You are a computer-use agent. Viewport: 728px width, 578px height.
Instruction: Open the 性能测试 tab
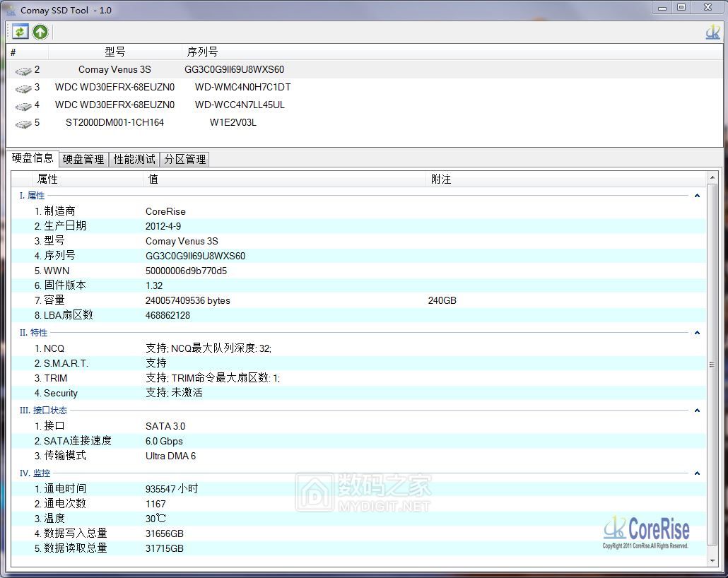click(134, 159)
